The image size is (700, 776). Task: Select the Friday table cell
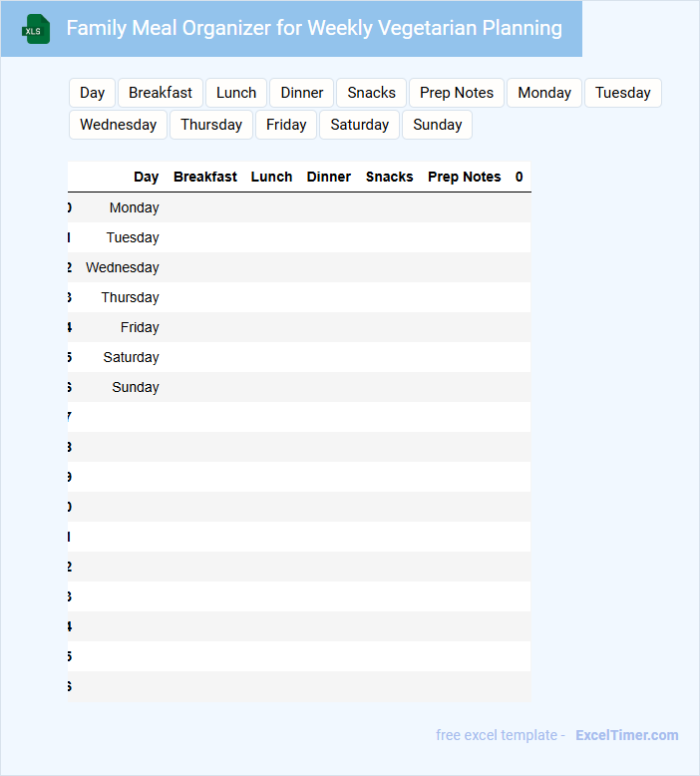click(140, 327)
